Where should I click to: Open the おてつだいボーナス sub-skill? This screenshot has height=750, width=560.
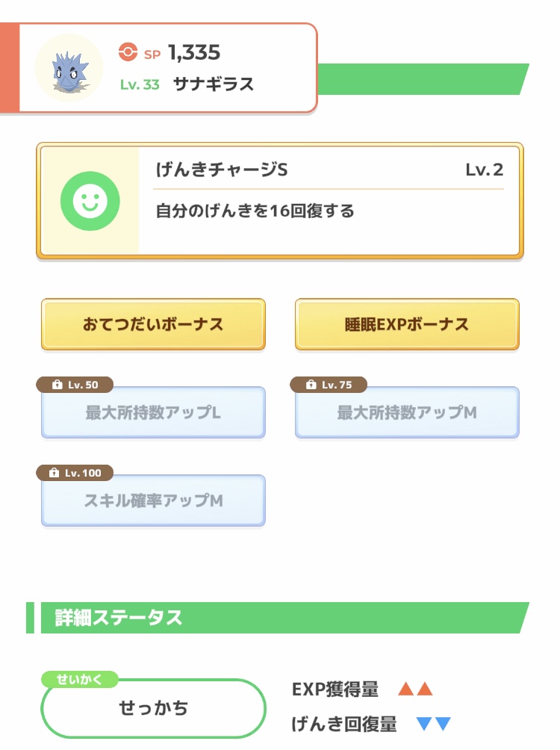(x=153, y=324)
